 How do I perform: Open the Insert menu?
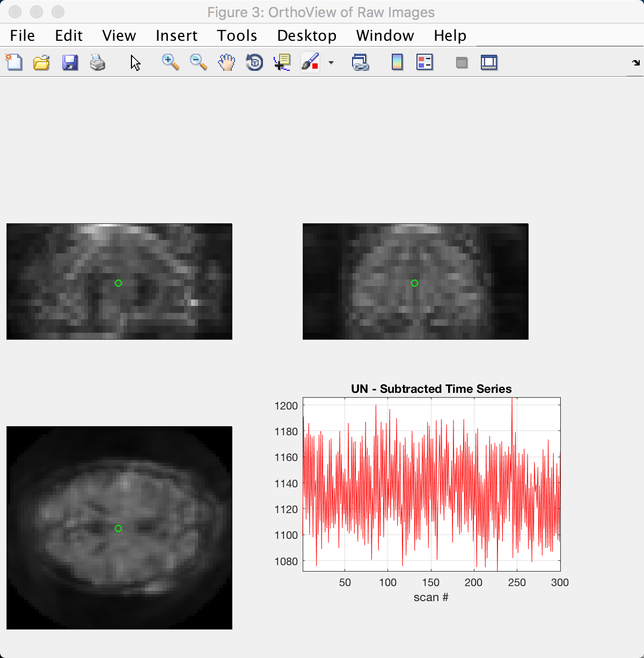(x=177, y=35)
